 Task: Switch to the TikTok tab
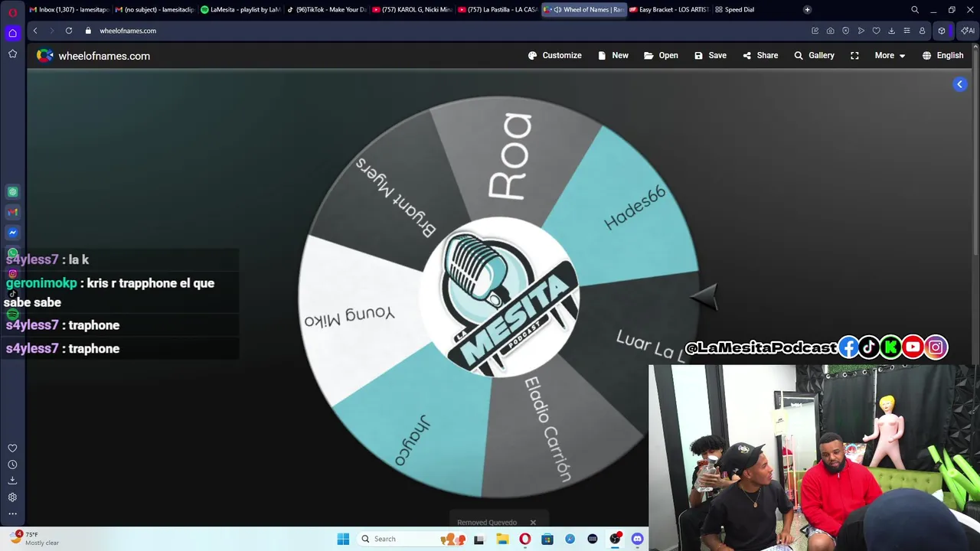click(x=327, y=10)
